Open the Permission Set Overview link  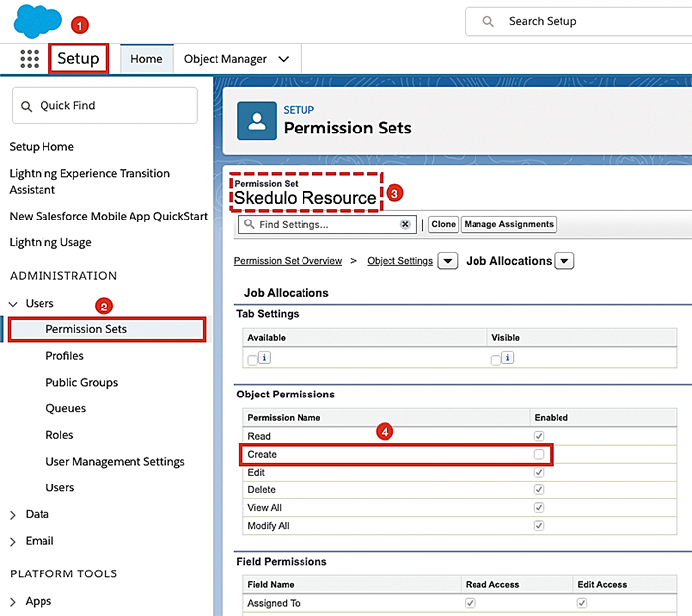point(288,261)
